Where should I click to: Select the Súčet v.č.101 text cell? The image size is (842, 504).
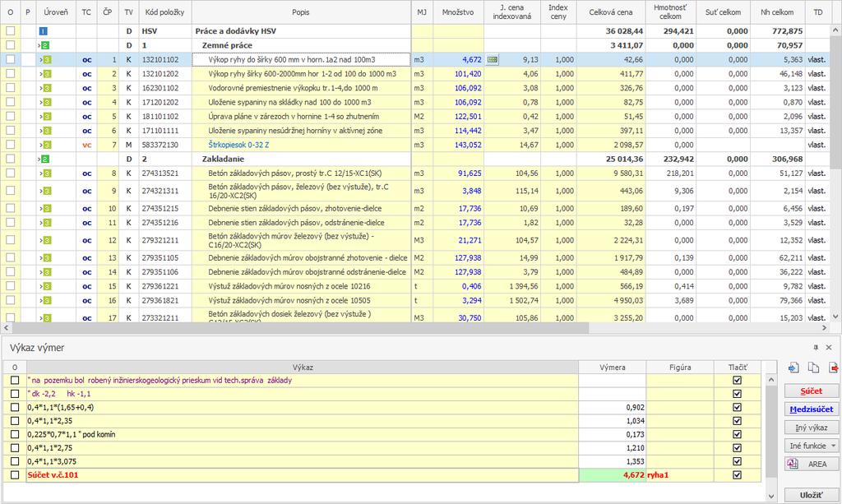click(303, 475)
